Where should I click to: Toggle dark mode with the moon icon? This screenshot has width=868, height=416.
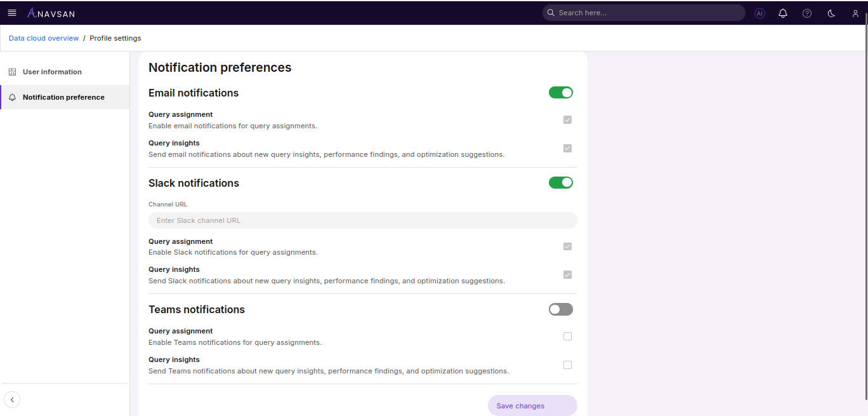click(831, 13)
